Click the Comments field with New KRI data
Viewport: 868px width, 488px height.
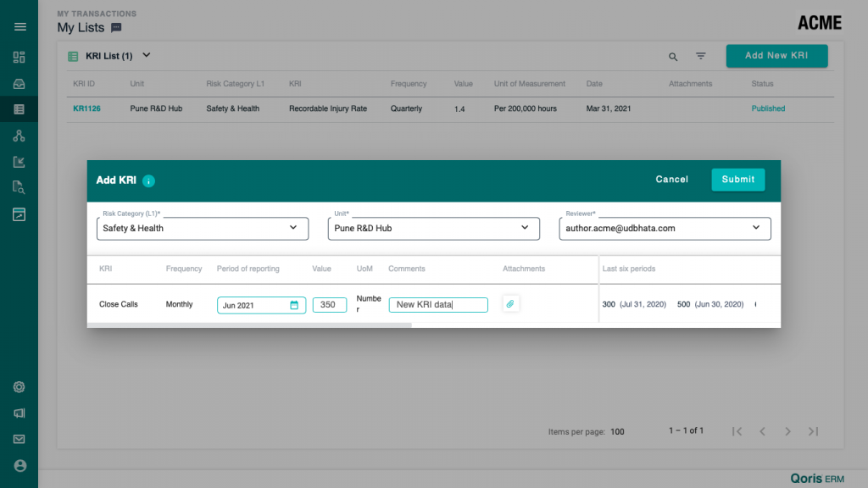coord(438,305)
